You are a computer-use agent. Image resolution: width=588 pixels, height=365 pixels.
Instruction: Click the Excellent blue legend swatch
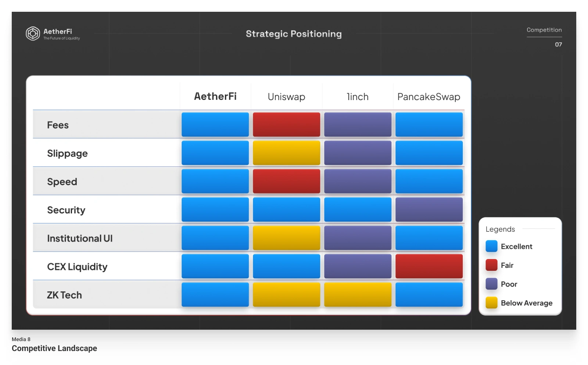[x=491, y=246]
